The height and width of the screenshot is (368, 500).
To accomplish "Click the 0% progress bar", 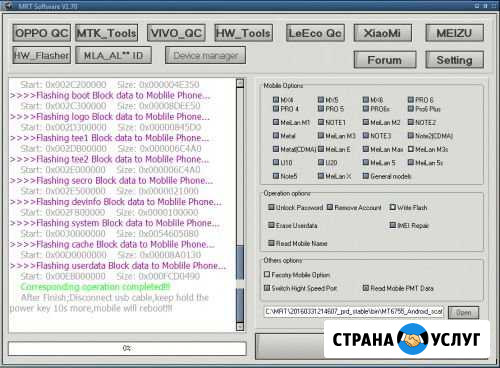I will coord(127,348).
